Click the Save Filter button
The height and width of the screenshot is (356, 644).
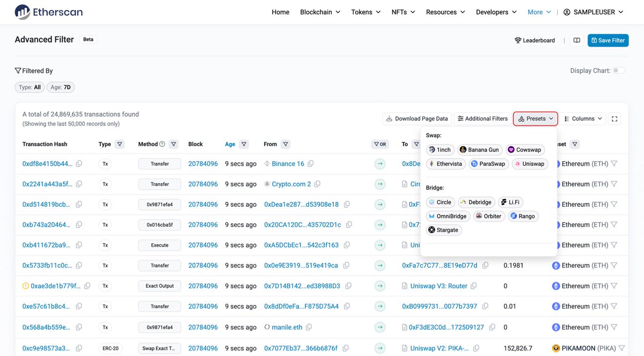(608, 40)
